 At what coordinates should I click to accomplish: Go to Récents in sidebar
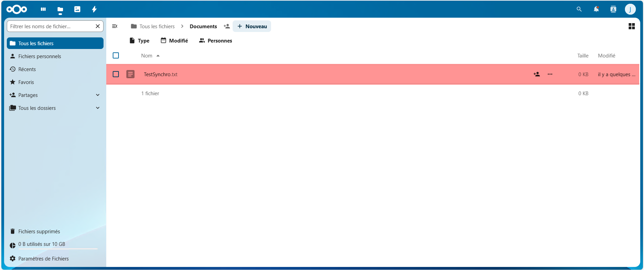pos(27,69)
